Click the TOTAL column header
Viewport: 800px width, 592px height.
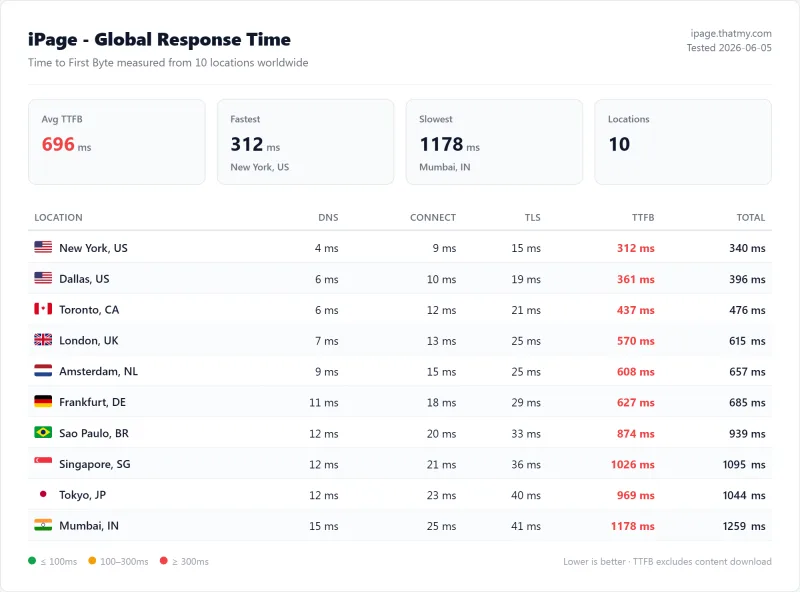click(x=751, y=217)
